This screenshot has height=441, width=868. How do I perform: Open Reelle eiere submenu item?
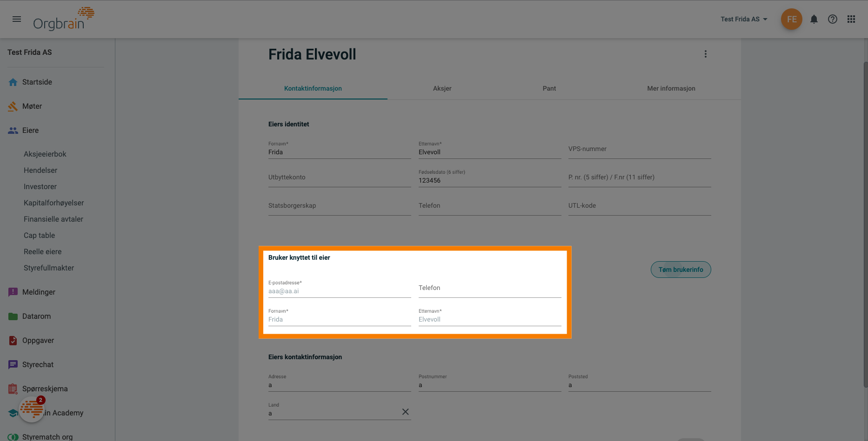click(x=43, y=252)
